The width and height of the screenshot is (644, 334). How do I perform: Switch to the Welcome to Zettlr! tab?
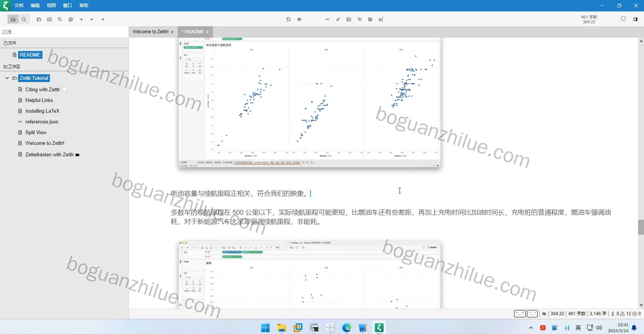pos(150,32)
